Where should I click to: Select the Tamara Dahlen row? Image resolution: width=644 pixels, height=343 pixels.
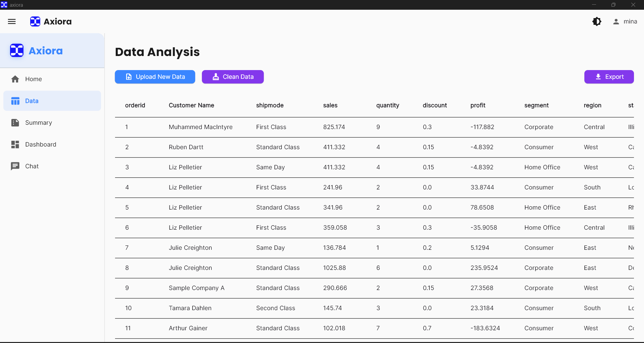click(190, 308)
